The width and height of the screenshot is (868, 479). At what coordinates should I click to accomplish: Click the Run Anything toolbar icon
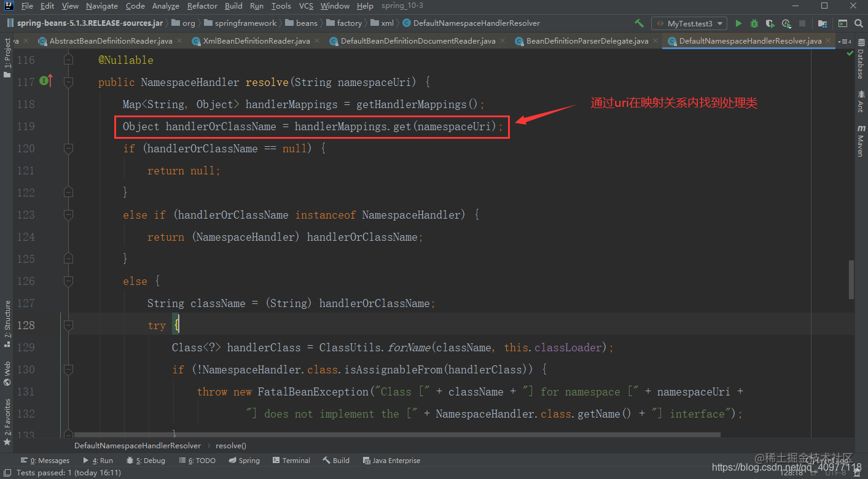click(x=842, y=23)
